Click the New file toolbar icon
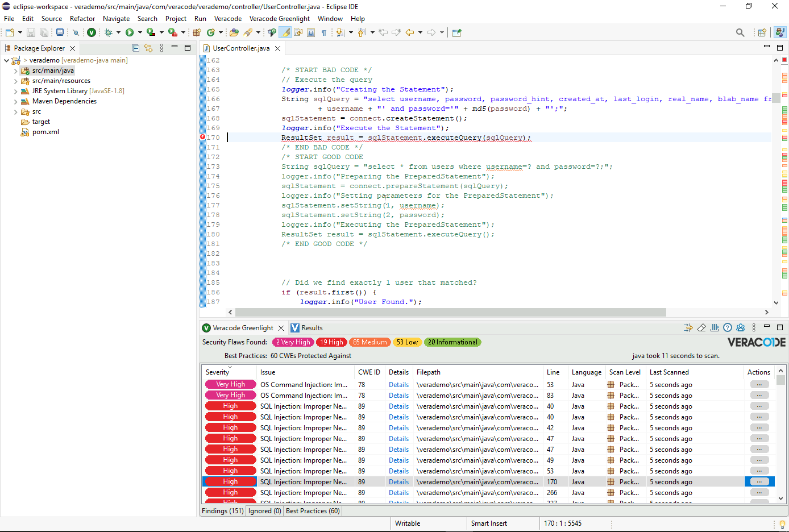The height and width of the screenshot is (532, 789). pos(10,32)
